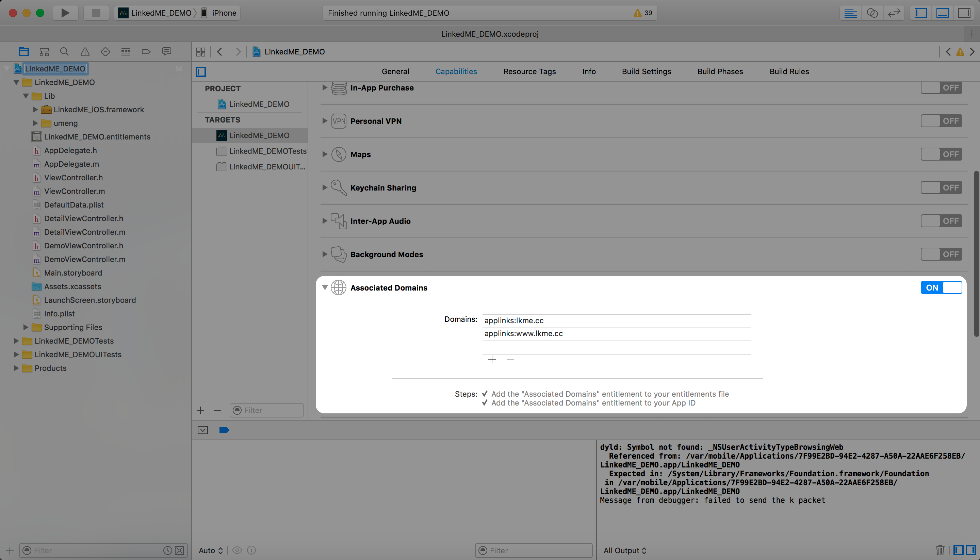The height and width of the screenshot is (560, 980).
Task: Click the 39 warnings indicator
Action: coord(643,13)
